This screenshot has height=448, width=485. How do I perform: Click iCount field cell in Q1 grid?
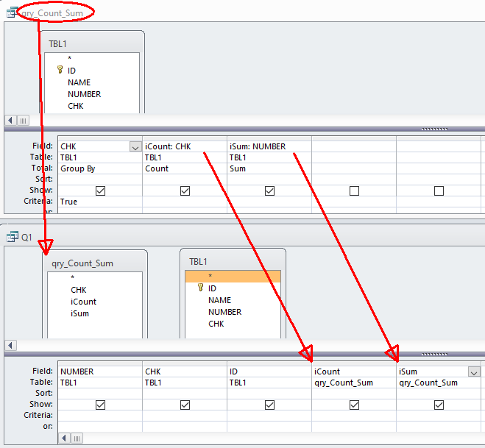(x=354, y=371)
